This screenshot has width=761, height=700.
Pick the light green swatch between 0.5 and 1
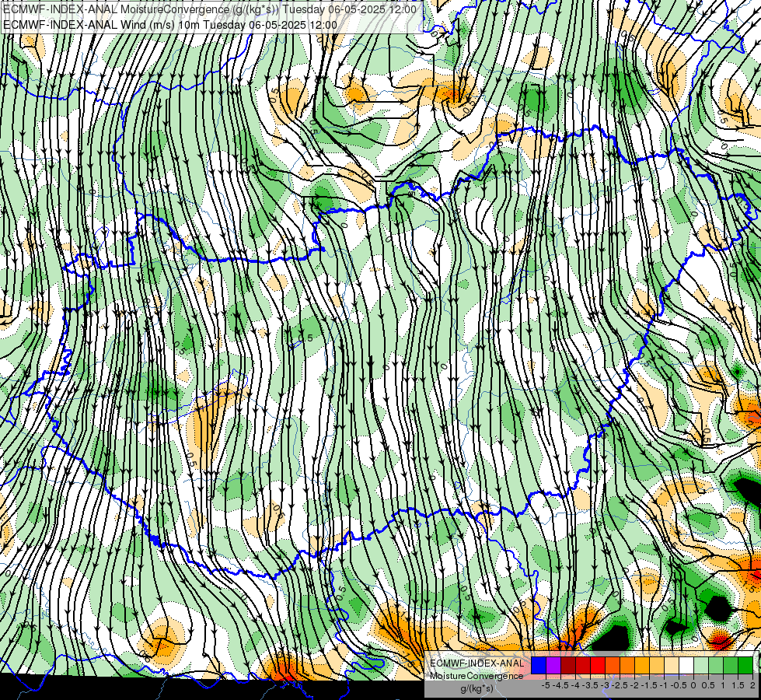[716, 666]
